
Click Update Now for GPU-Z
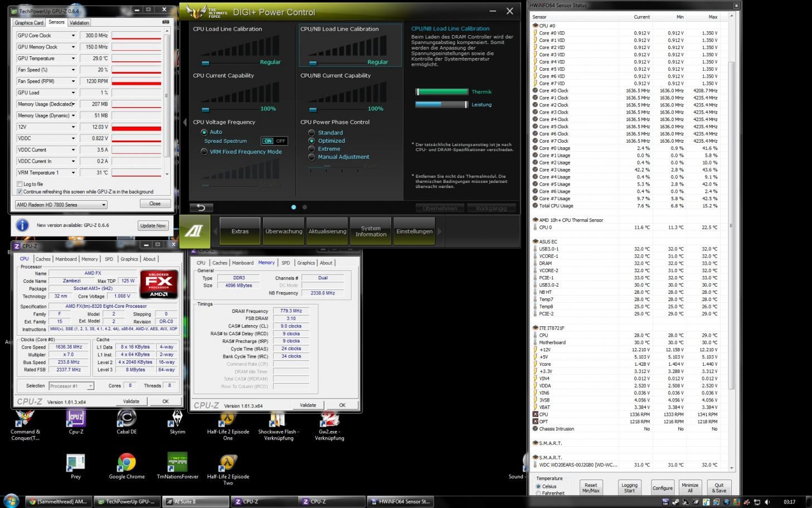pos(153,225)
